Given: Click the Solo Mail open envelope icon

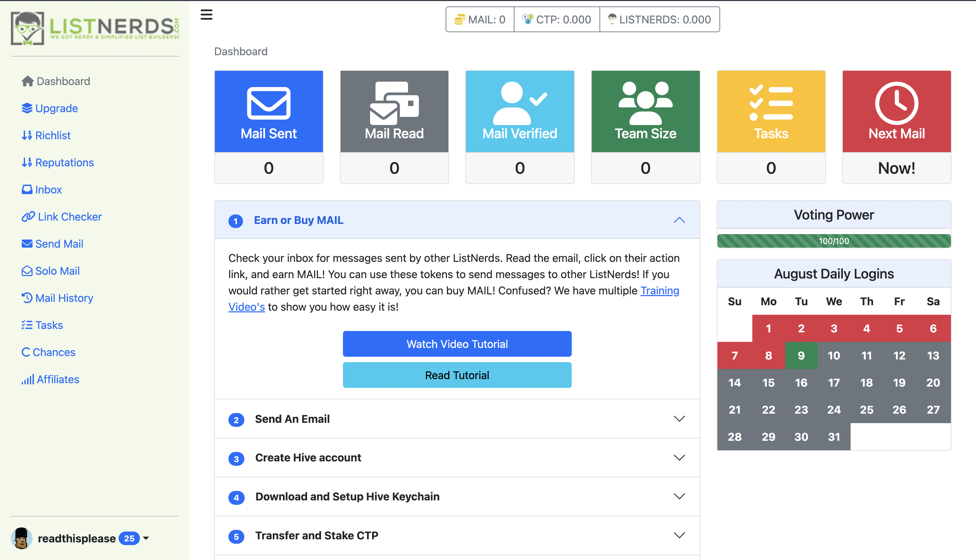Looking at the screenshot, I should [x=27, y=271].
